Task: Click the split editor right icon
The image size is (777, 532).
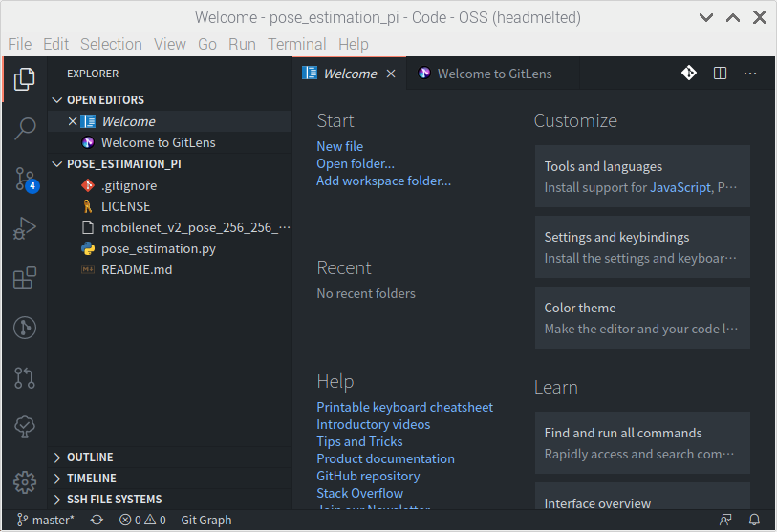Action: coord(721,74)
